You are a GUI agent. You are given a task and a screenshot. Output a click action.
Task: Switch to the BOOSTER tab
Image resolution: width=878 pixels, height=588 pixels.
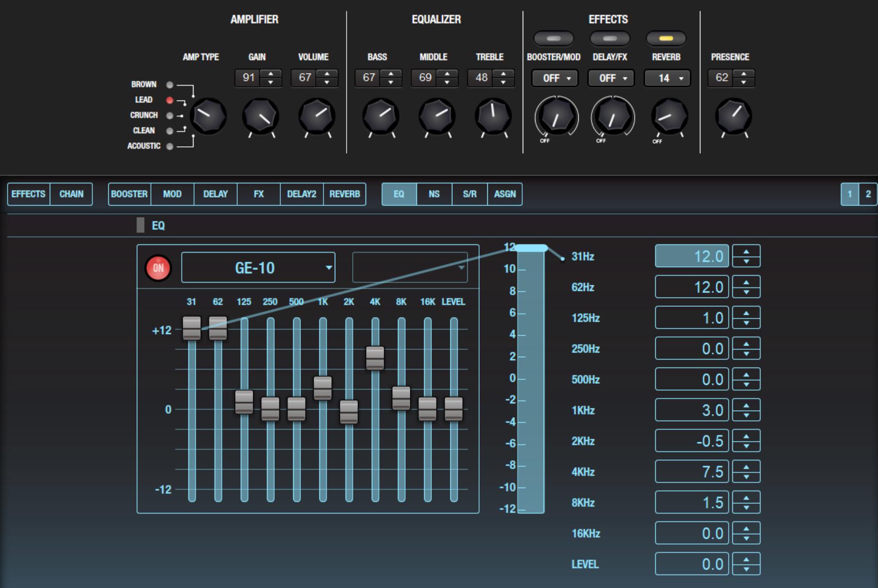pyautogui.click(x=129, y=194)
